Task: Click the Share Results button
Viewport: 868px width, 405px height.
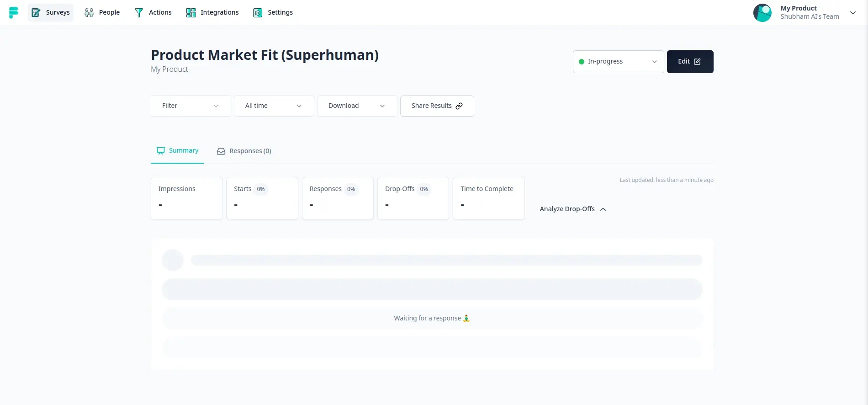Action: click(x=437, y=106)
